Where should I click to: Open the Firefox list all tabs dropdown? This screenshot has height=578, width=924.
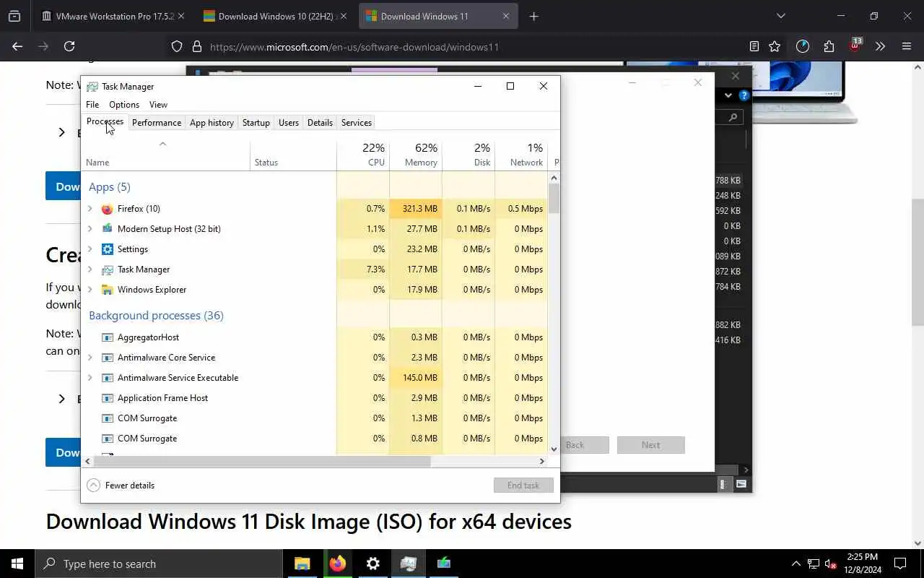coord(780,16)
